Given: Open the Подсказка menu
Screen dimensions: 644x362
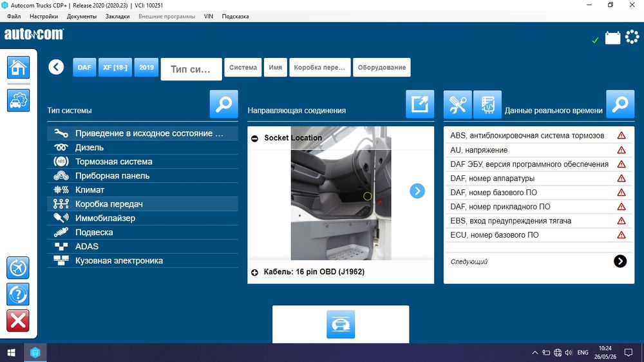Looking at the screenshot, I should click(x=235, y=17).
